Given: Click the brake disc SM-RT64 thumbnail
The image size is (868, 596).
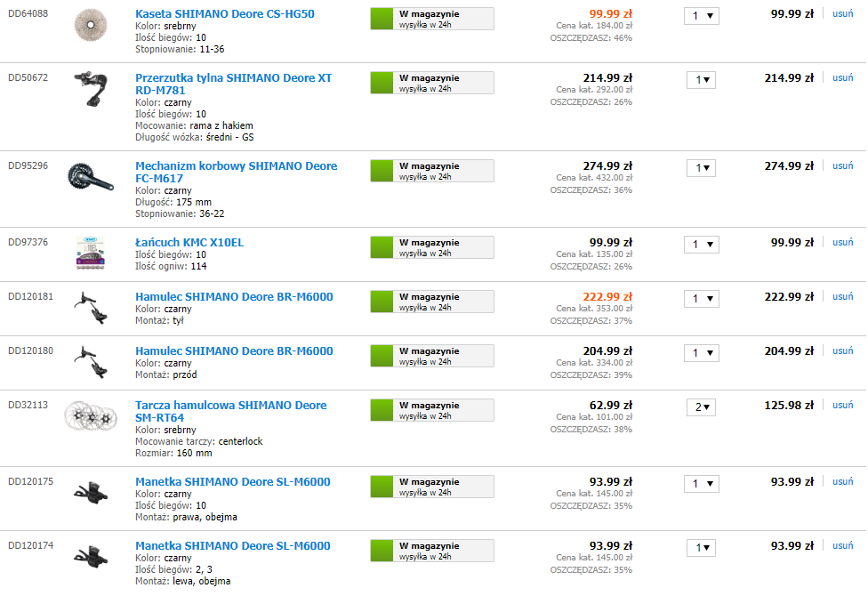Looking at the screenshot, I should tap(91, 416).
